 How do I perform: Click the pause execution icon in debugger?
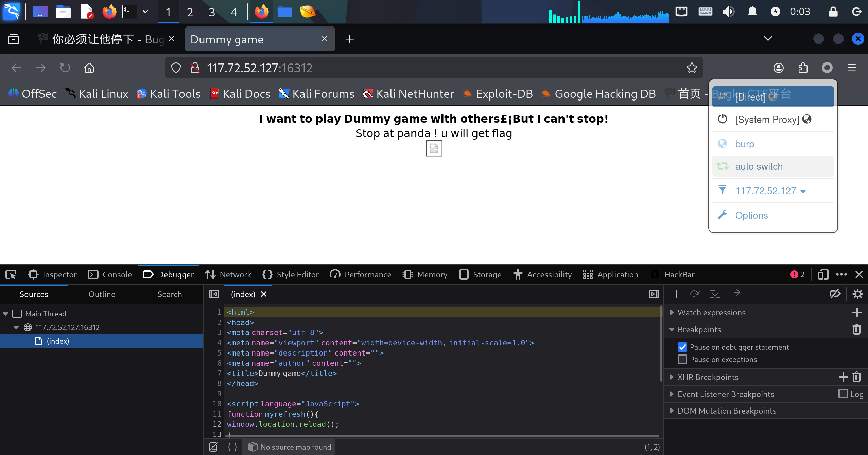674,294
